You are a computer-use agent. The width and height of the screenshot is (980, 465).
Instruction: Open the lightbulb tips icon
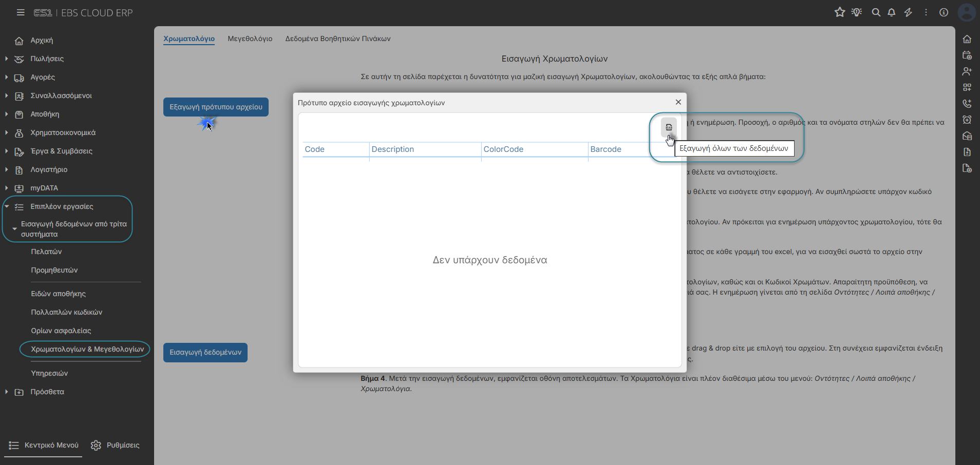[x=857, y=12]
